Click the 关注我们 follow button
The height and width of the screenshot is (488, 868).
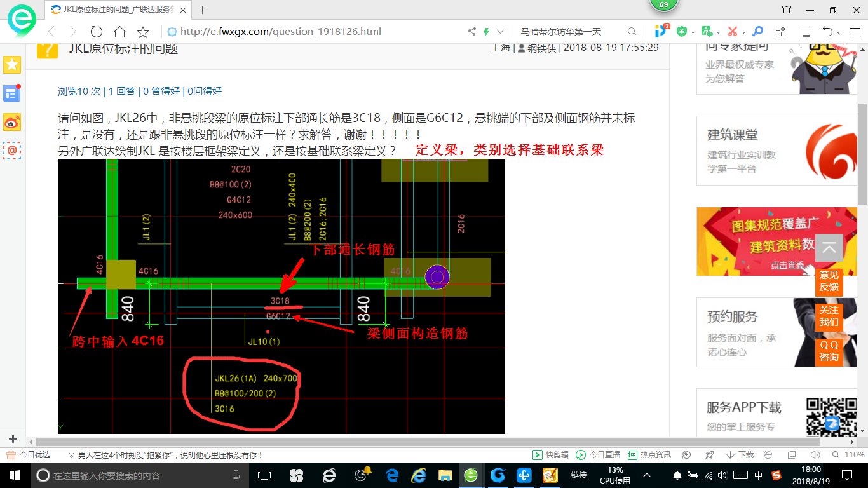tap(829, 316)
